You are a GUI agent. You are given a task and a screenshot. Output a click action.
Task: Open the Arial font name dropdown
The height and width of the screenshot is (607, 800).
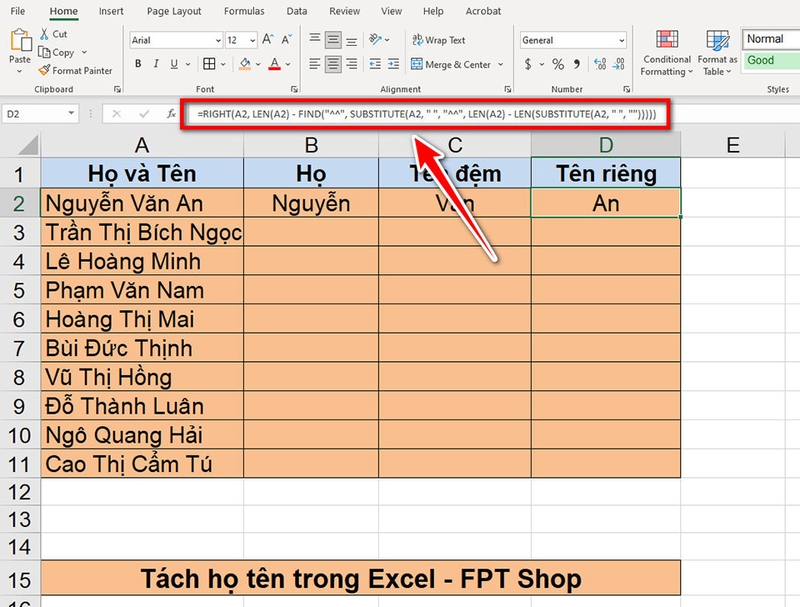pyautogui.click(x=218, y=40)
